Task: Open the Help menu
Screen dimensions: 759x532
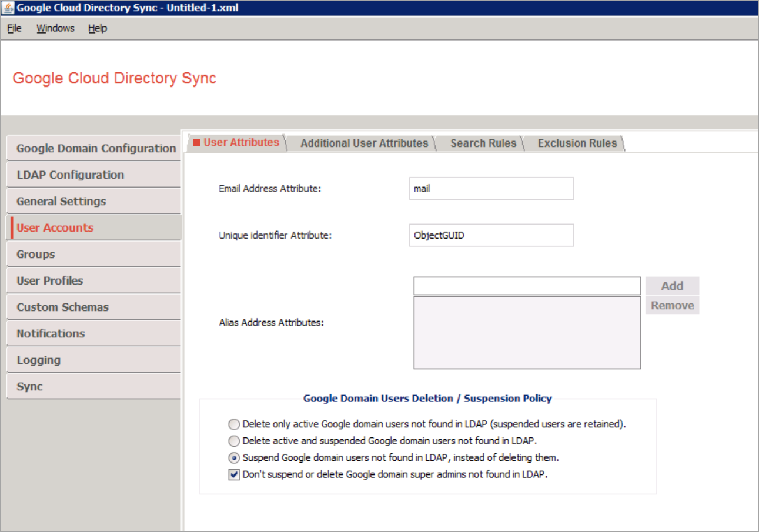Action: pyautogui.click(x=98, y=28)
